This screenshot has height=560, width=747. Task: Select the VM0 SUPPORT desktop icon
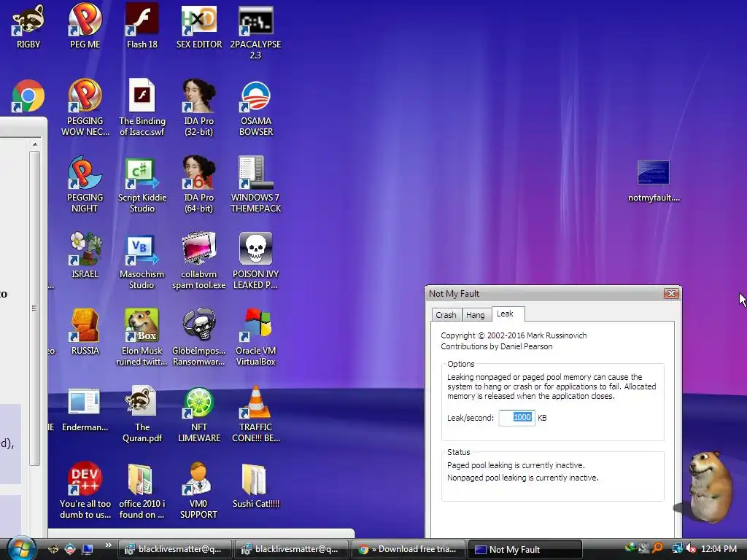point(199,491)
